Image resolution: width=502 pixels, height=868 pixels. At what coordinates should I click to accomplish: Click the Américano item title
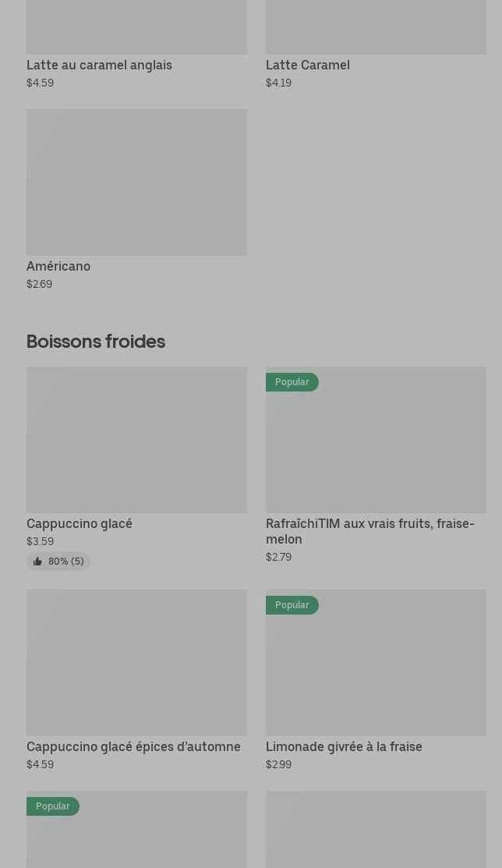click(58, 267)
